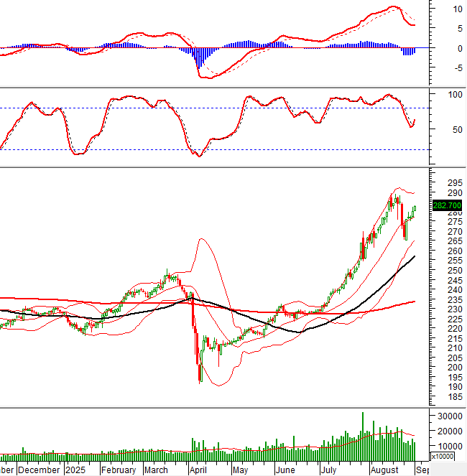Image resolution: width=467 pixels, height=476 pixels.
Task: Click the August label on date axis
Action: (384, 470)
